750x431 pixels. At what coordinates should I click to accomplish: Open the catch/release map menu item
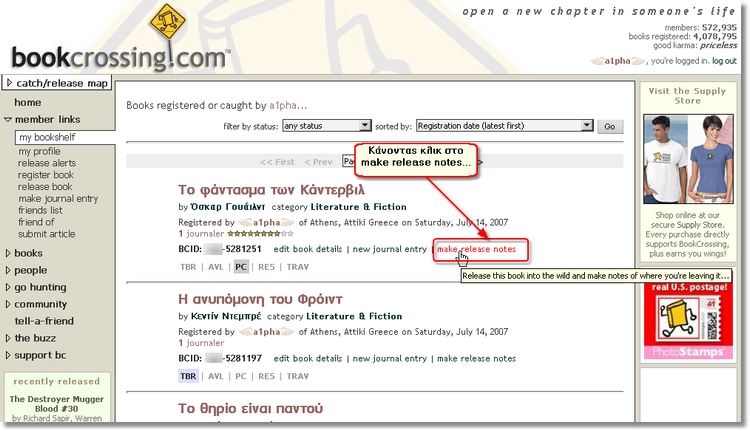[x=60, y=84]
